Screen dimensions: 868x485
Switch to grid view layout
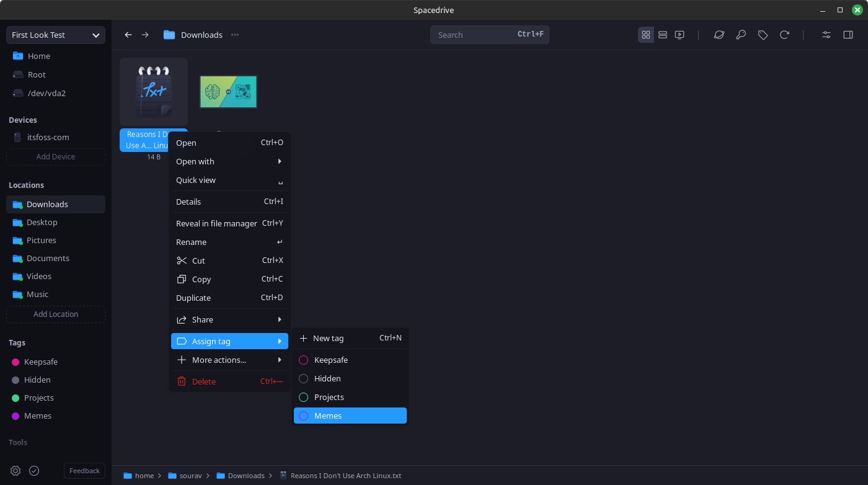point(646,35)
